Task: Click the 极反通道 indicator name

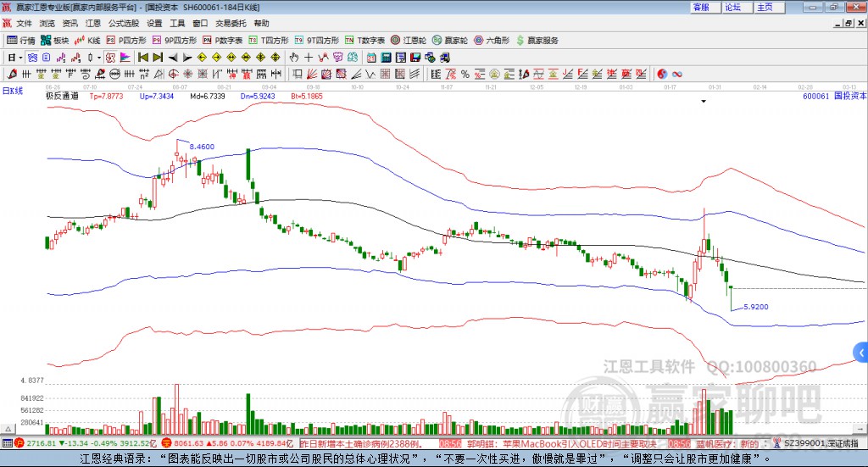Action: pyautogui.click(x=62, y=96)
